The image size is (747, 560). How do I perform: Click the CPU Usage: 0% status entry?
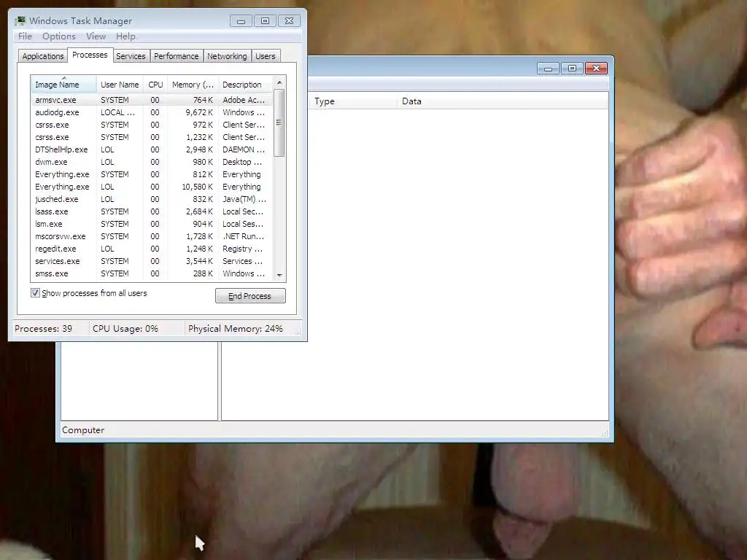click(x=125, y=329)
